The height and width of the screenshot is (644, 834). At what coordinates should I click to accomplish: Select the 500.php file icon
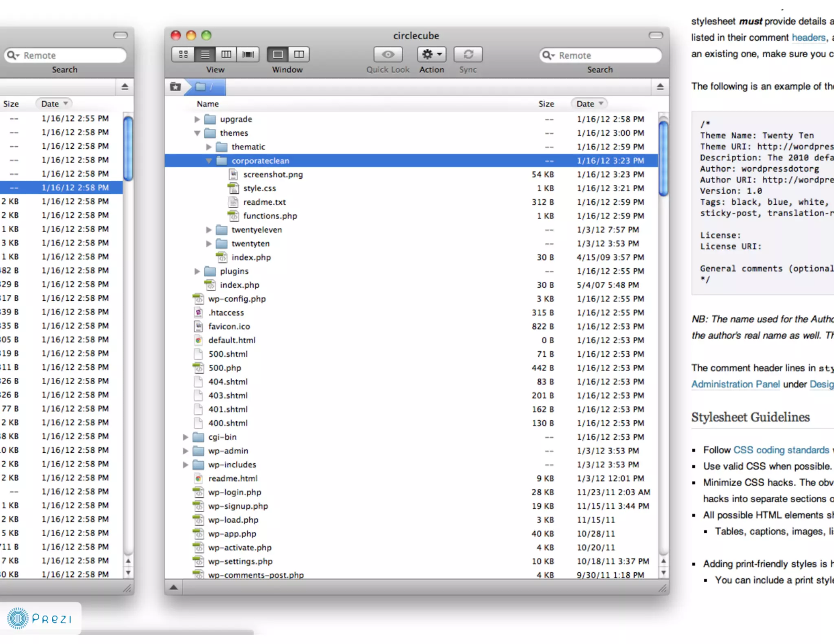tap(198, 368)
